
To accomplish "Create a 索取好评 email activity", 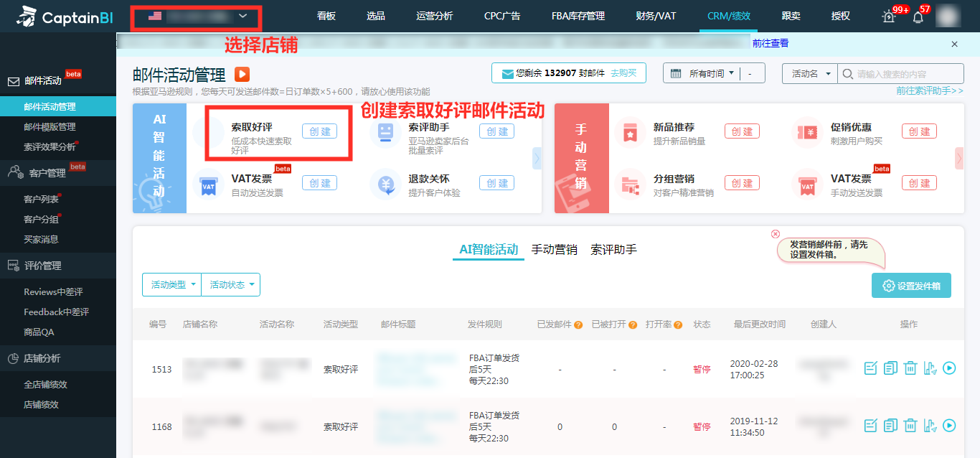I will point(319,131).
